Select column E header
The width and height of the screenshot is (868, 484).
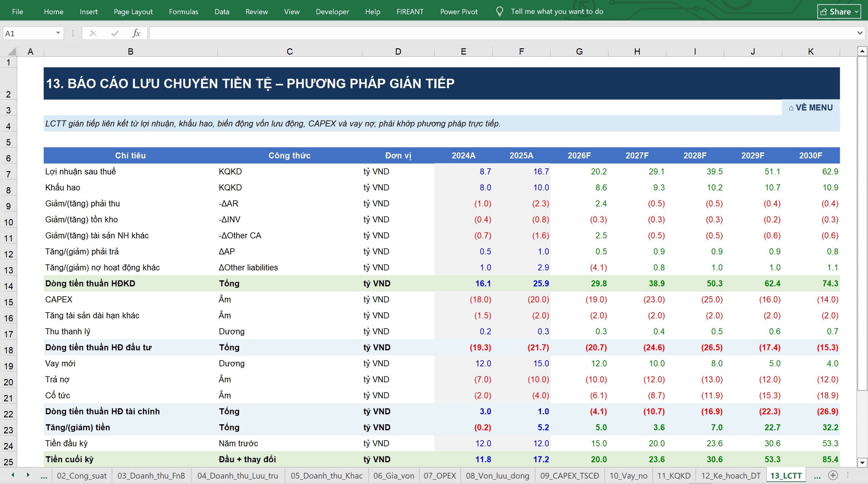click(x=463, y=52)
